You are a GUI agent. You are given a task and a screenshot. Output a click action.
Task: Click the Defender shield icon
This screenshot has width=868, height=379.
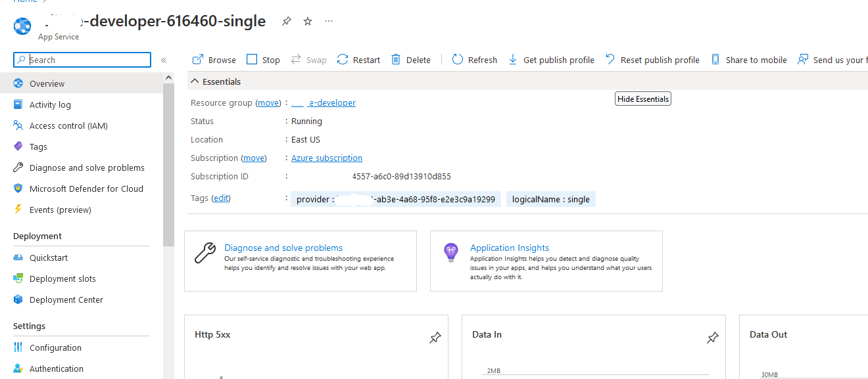click(x=18, y=189)
